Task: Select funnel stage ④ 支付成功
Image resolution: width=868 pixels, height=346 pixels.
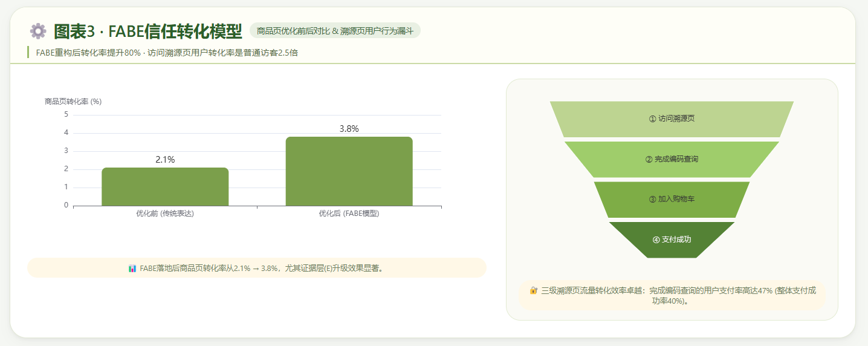Action: click(x=672, y=240)
